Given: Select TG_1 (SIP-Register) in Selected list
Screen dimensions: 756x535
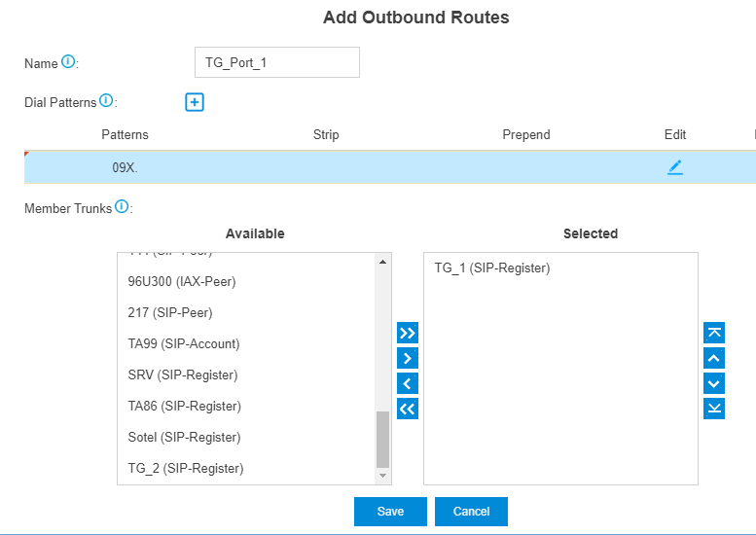Looking at the screenshot, I should coord(492,267).
